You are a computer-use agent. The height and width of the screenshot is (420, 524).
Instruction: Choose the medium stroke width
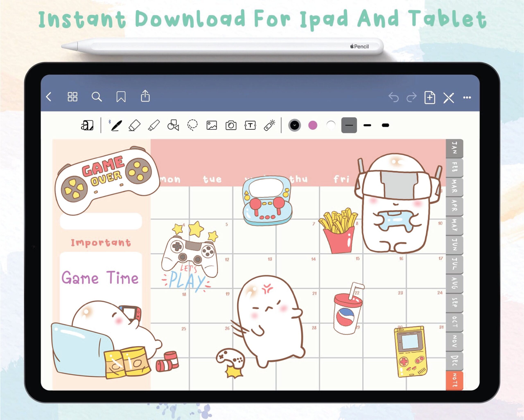[367, 125]
